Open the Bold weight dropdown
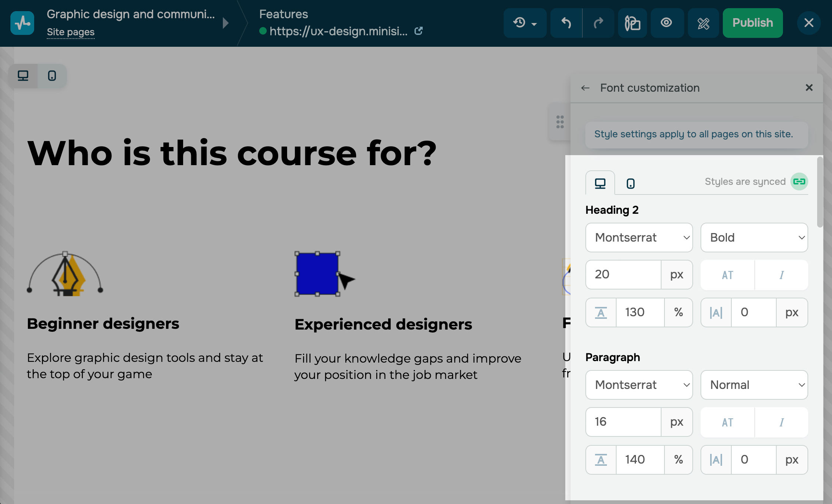 pyautogui.click(x=754, y=238)
